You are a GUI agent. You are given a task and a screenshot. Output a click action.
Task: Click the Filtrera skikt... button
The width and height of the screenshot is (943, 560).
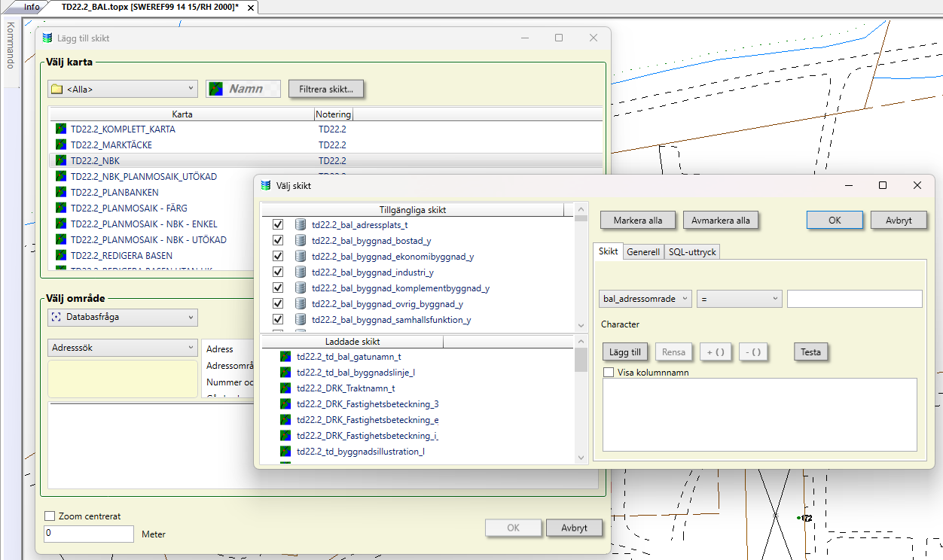[326, 89]
